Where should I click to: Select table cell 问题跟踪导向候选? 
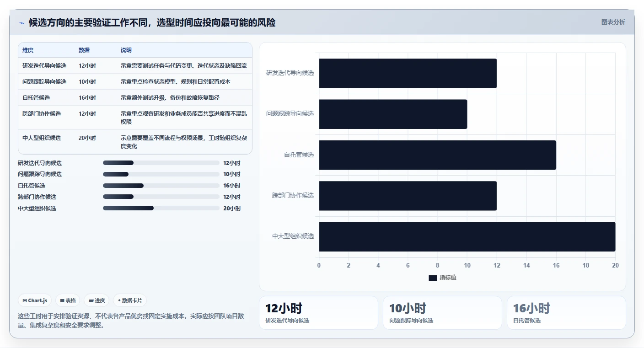(44, 82)
